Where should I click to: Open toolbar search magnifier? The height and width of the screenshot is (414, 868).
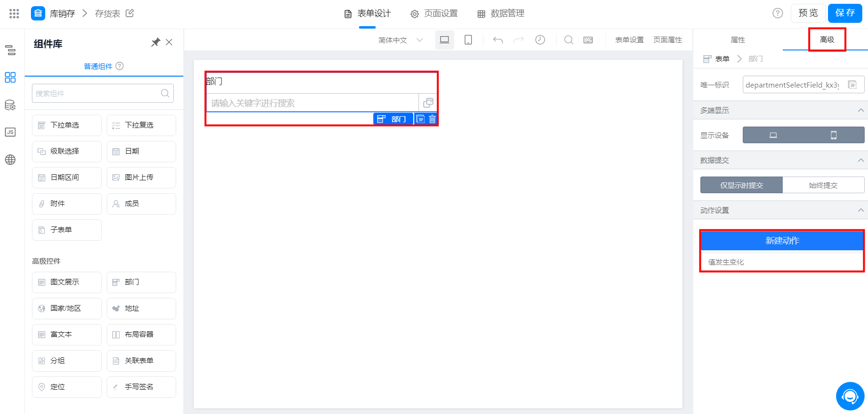pos(569,40)
